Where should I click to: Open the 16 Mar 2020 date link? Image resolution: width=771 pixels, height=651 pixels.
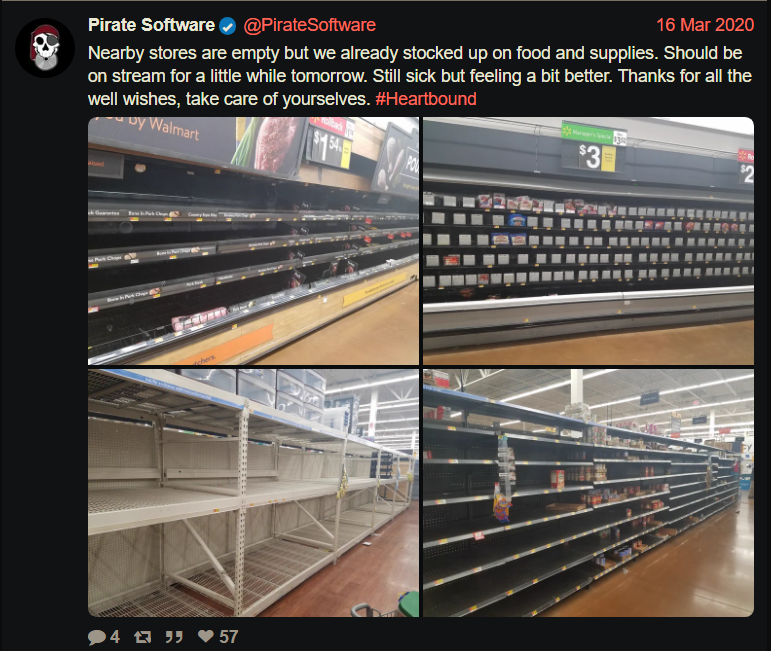click(x=705, y=25)
